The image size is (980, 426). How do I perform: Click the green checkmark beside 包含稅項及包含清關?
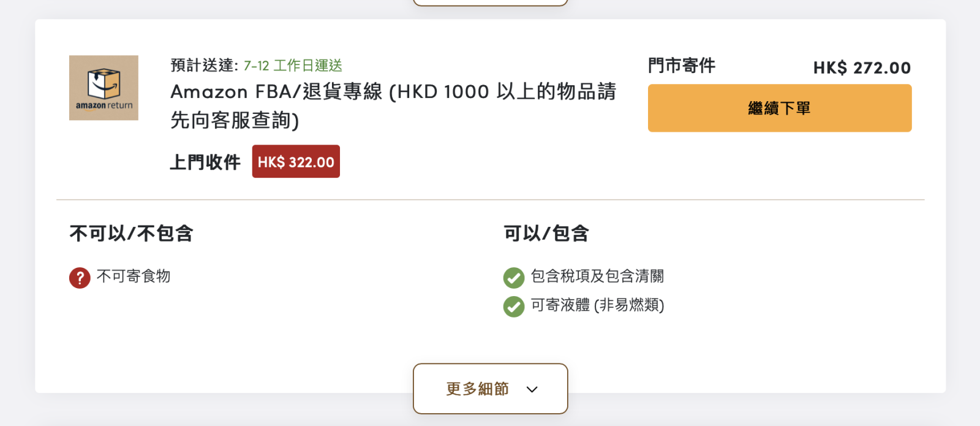tap(514, 278)
